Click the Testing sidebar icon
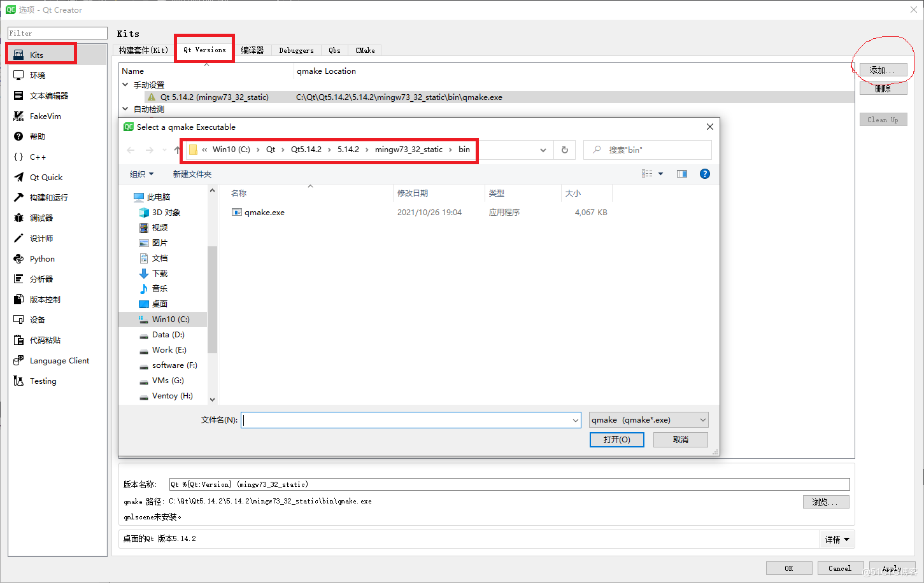 43,381
